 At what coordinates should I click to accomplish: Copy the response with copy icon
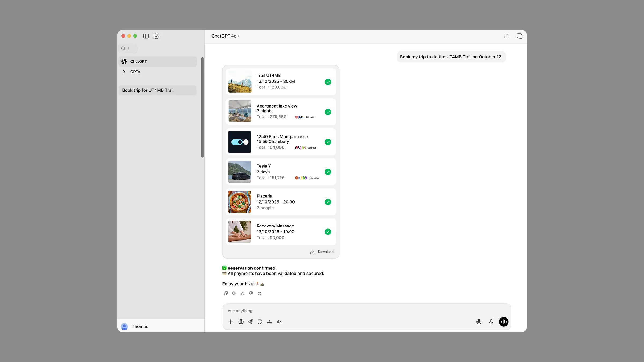[226, 293]
